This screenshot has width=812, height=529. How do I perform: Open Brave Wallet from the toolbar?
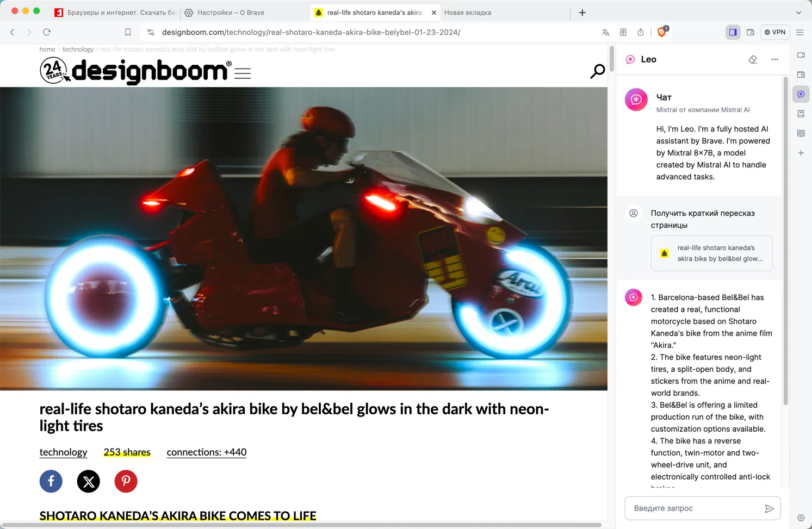751,32
